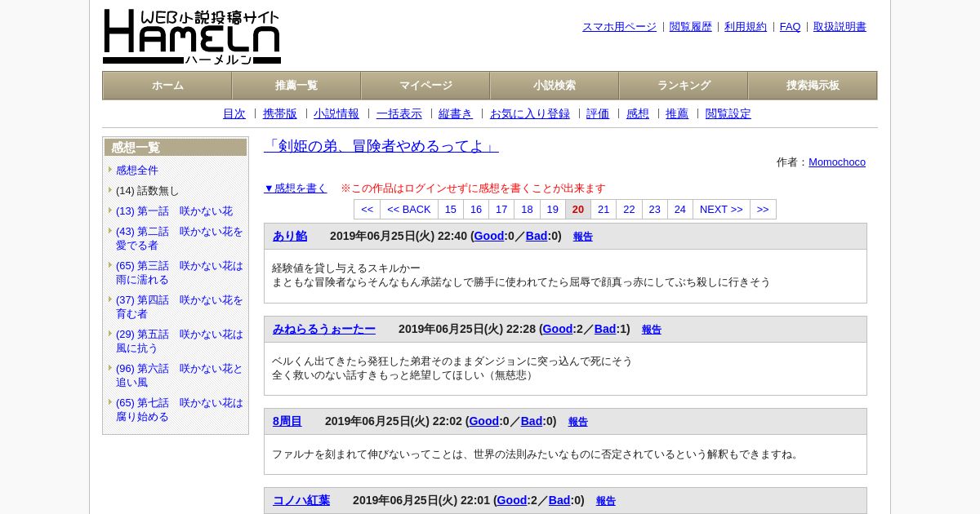
Task: Open the 捜索掲示板 navigation tab
Action: [813, 86]
